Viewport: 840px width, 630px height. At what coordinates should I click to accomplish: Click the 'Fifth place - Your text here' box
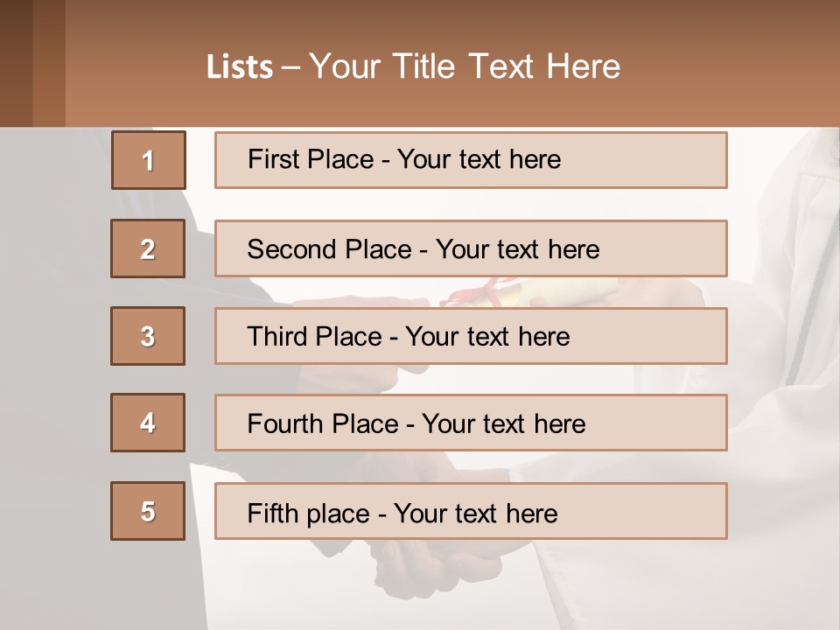[x=471, y=511]
